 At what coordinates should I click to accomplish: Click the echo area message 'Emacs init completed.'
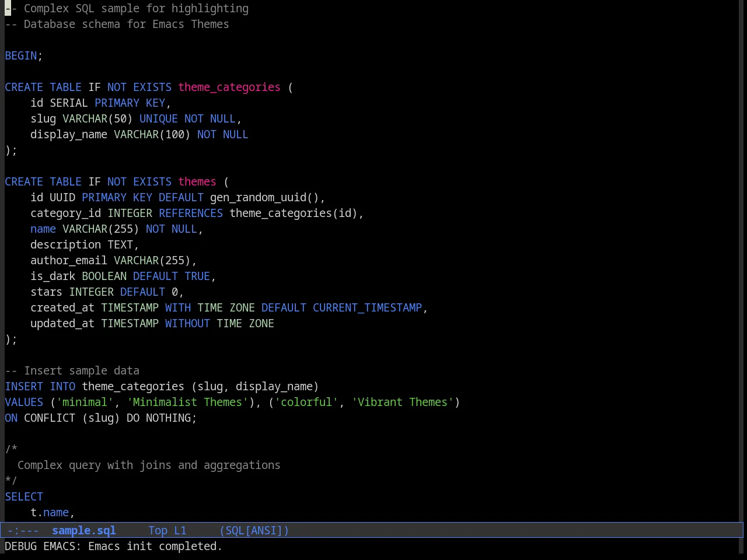click(x=155, y=546)
